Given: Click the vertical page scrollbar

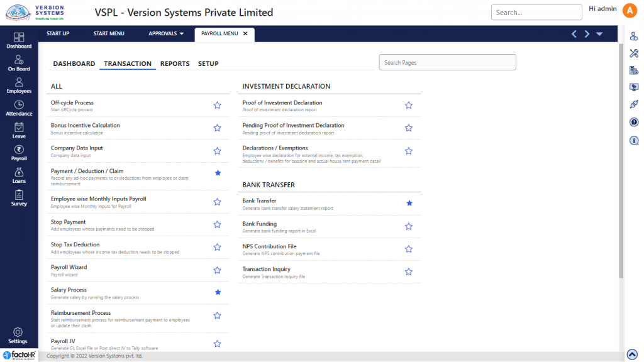Looking at the screenshot, I should click(x=621, y=157).
